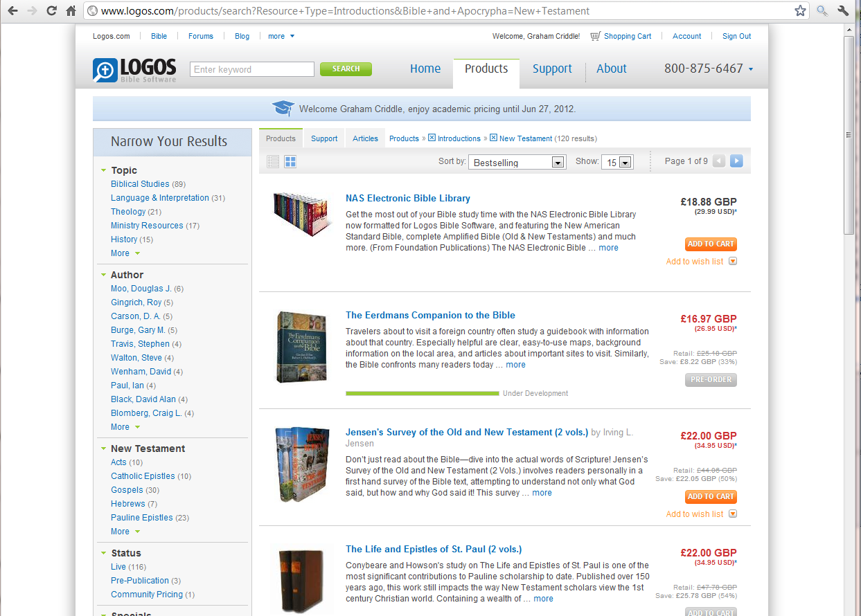Switch to grid view icon
Screen dimensions: 861x616
[290, 162]
